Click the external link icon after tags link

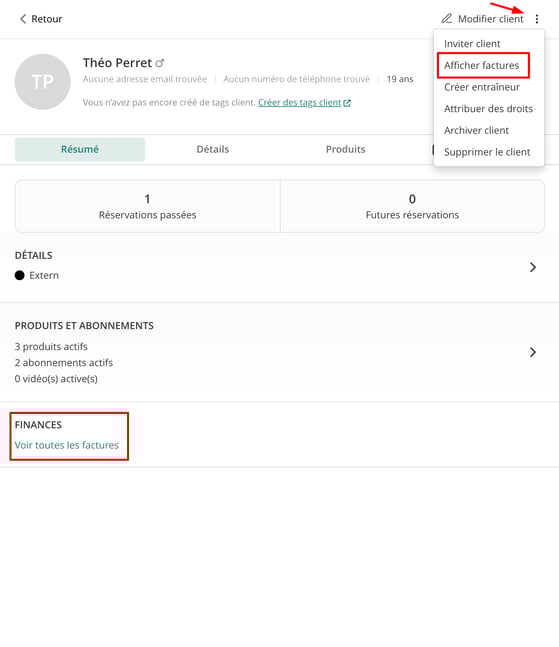[x=347, y=103]
